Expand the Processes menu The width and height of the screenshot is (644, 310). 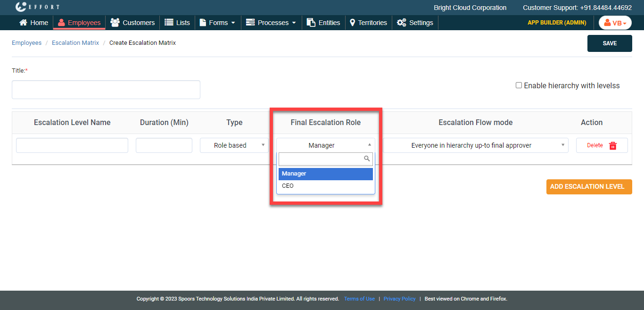coord(271,23)
